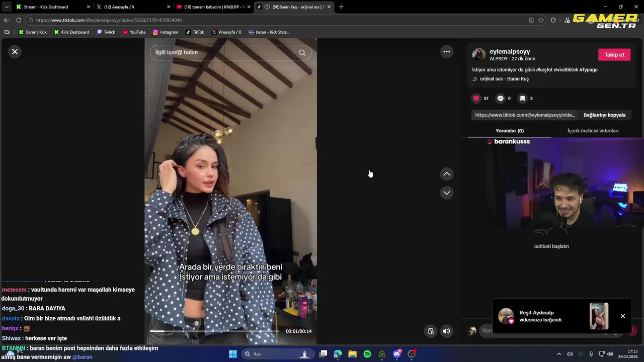Open the baran - Kick Stats bookmark

tap(270, 32)
